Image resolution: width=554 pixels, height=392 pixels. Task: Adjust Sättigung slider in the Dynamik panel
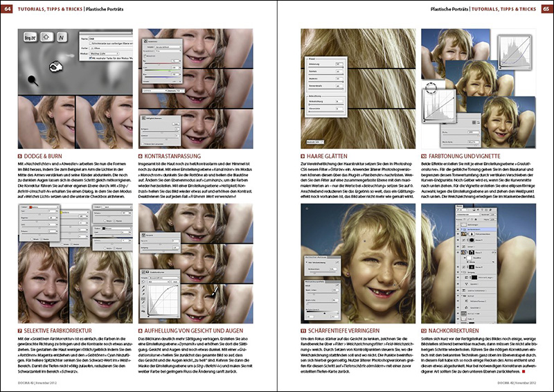(159, 251)
